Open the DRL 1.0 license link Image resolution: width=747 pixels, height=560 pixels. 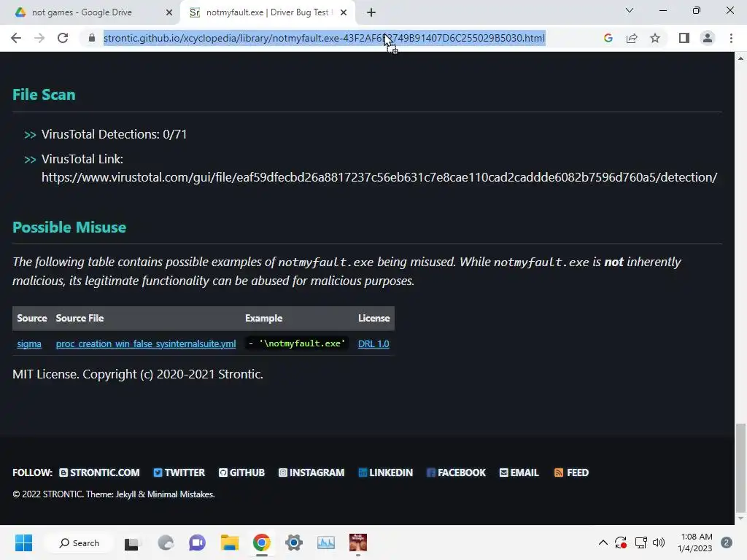(373, 344)
